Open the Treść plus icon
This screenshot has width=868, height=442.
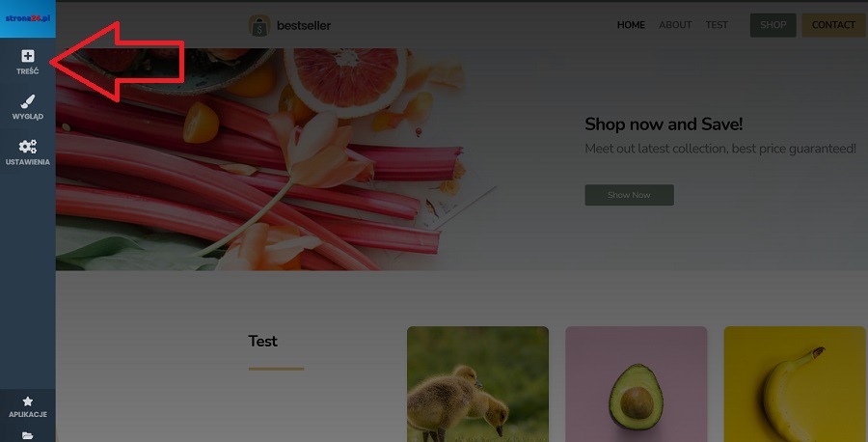(x=28, y=56)
